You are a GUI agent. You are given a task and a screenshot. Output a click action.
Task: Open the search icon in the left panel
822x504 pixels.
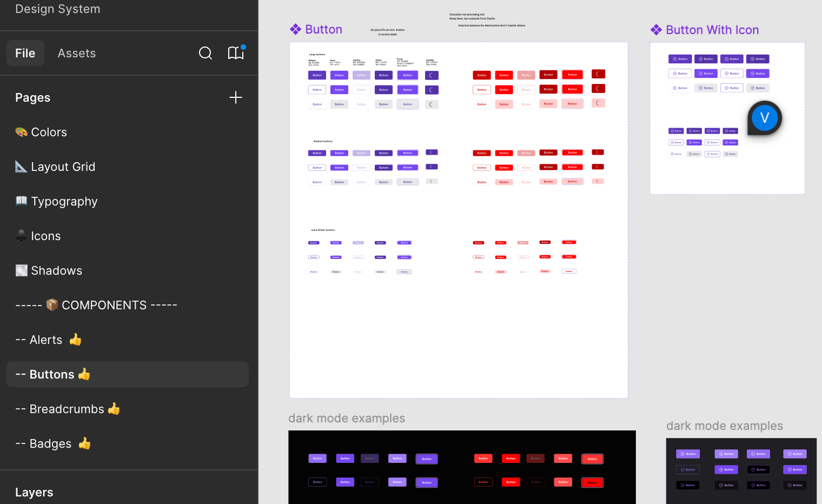click(205, 53)
